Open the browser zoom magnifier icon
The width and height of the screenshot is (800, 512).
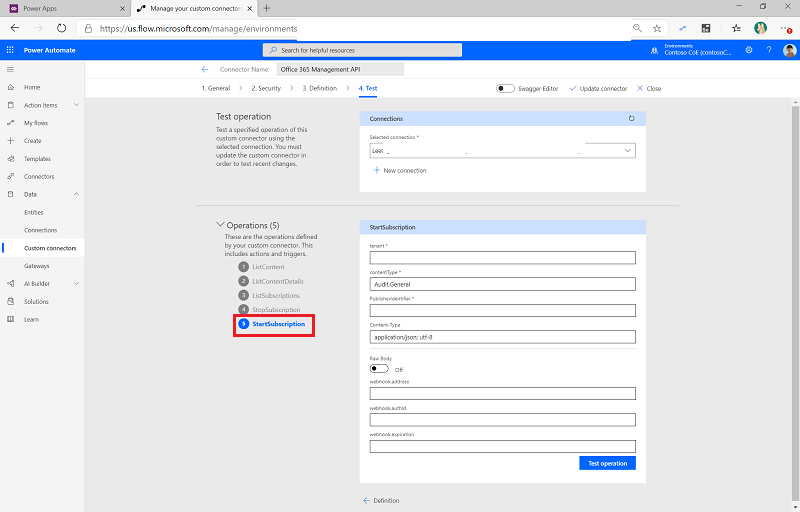[x=637, y=29]
